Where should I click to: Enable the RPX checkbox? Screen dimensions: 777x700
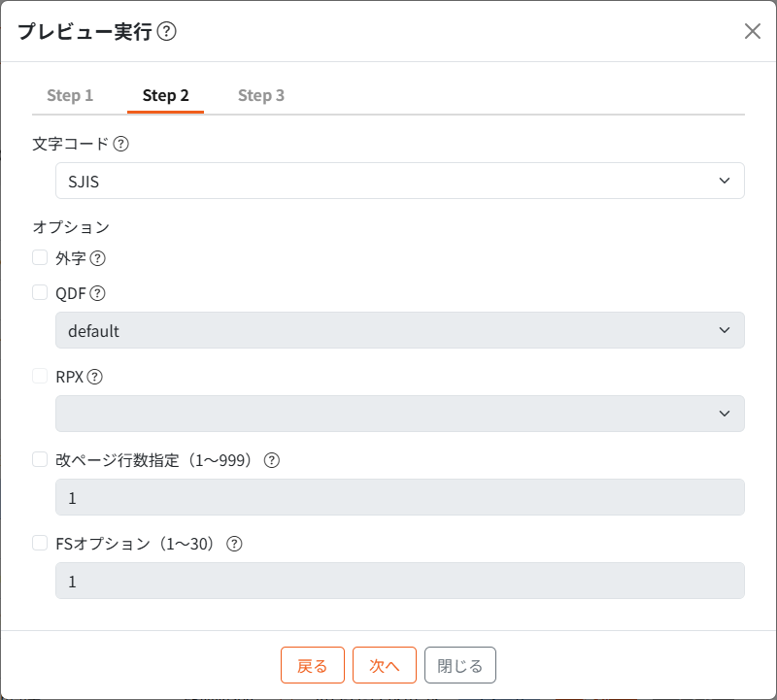tap(39, 376)
